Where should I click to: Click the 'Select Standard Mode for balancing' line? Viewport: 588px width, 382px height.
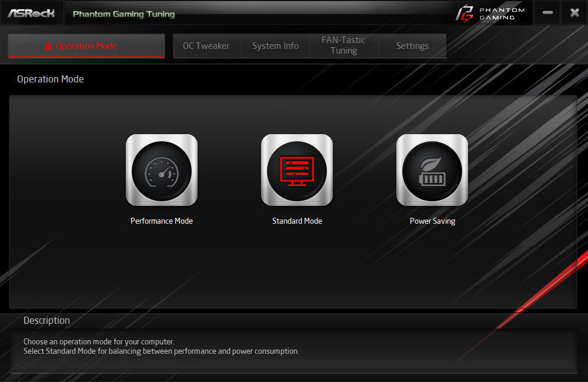[x=161, y=351]
